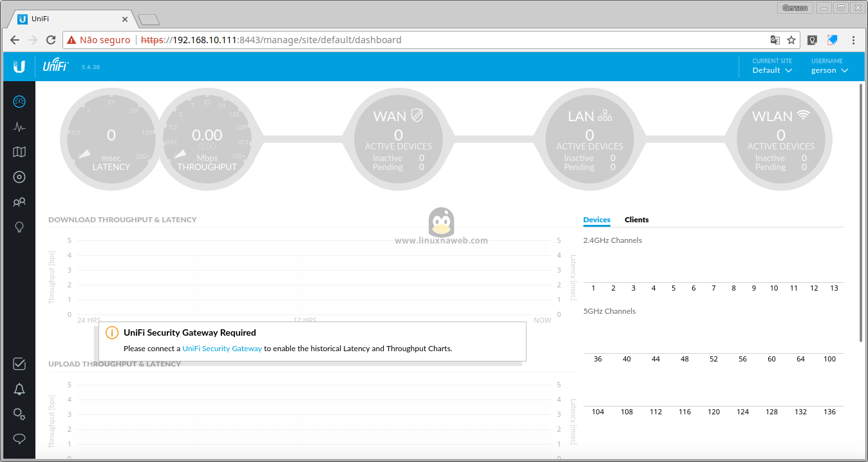Image resolution: width=868 pixels, height=462 pixels.
Task: Open the Statistics pulse icon in the sidebar
Action: coord(19,127)
